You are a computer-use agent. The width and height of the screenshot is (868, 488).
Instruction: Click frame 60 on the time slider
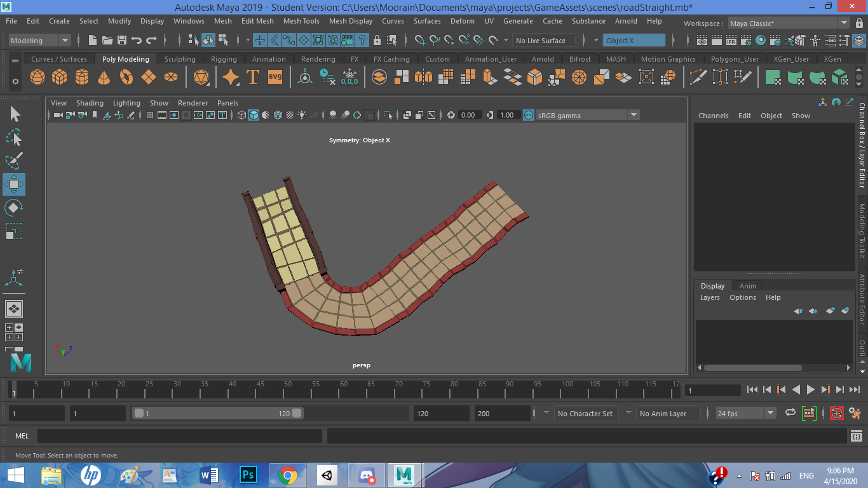pos(344,389)
